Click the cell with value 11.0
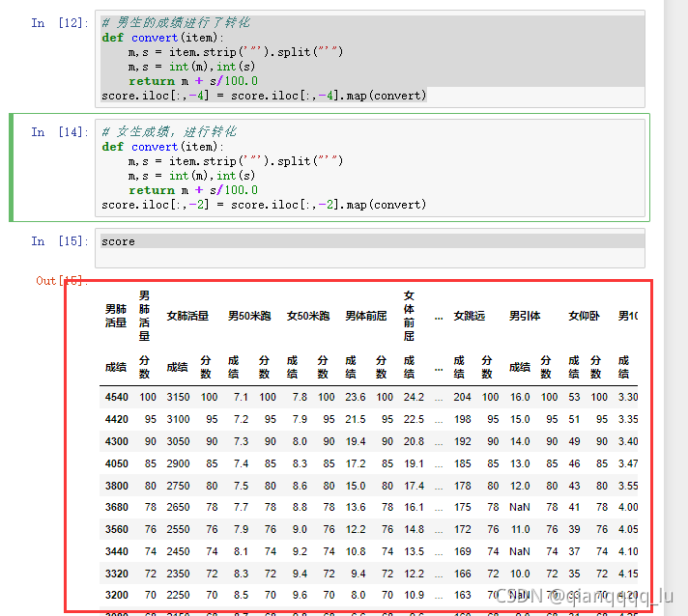 point(521,530)
